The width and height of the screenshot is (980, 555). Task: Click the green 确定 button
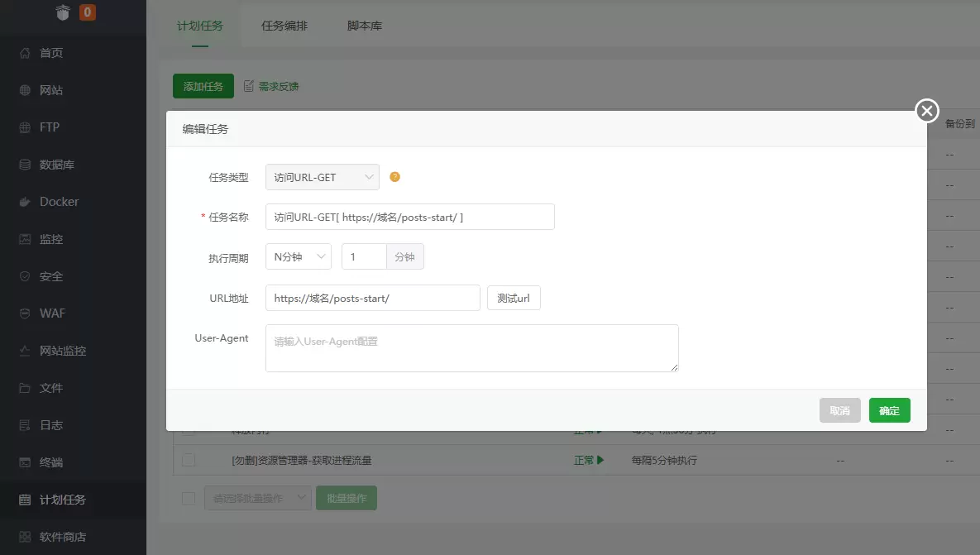click(889, 410)
